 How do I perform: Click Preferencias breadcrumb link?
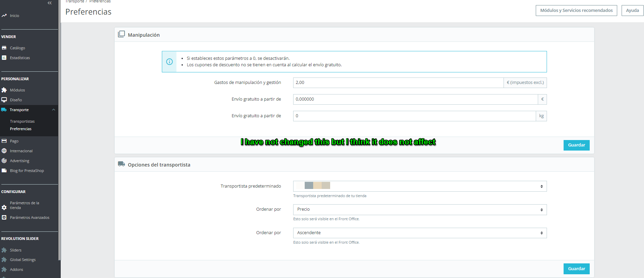click(100, 1)
